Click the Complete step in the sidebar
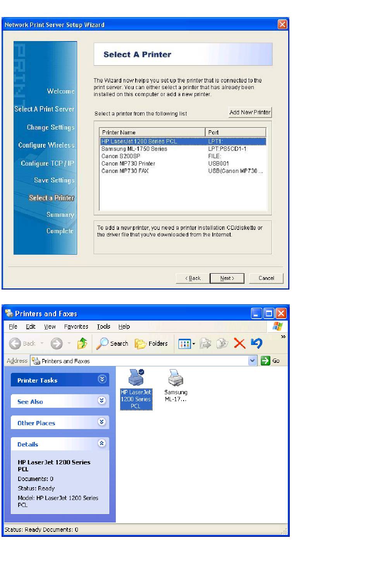 coord(60,231)
